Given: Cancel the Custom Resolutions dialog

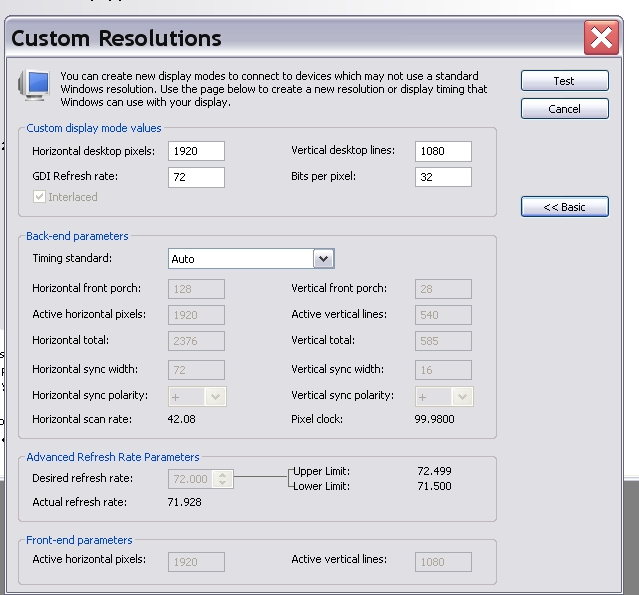Looking at the screenshot, I should click(564, 109).
